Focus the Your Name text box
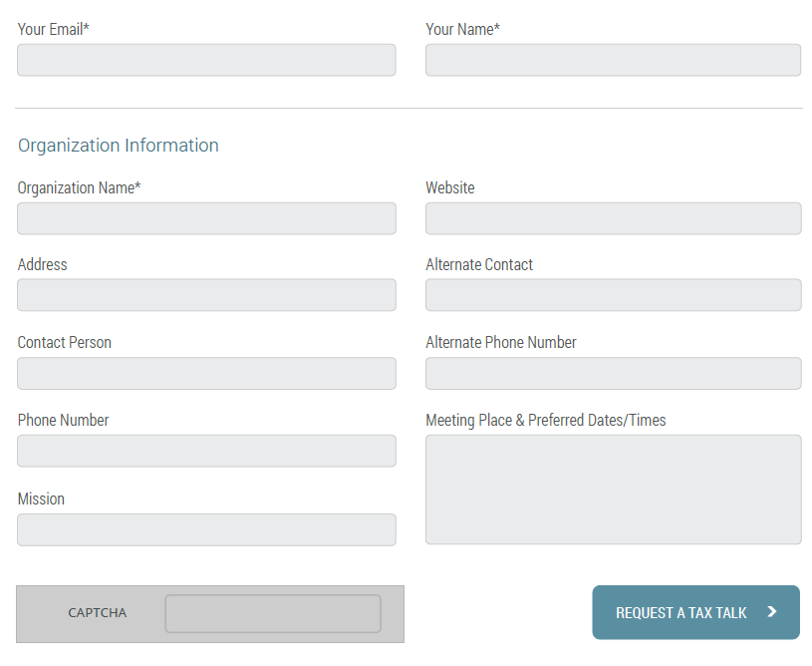This screenshot has width=812, height=666. [x=613, y=60]
